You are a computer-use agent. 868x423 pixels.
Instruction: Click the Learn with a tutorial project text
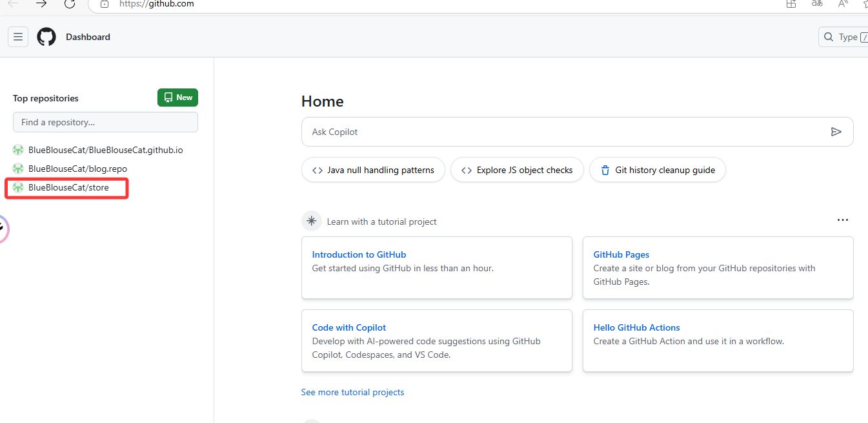(382, 222)
